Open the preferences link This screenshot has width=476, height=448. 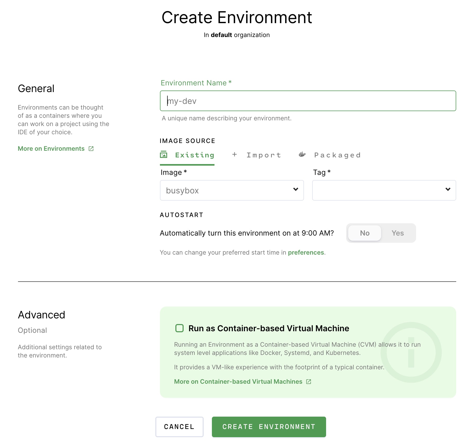(x=306, y=252)
